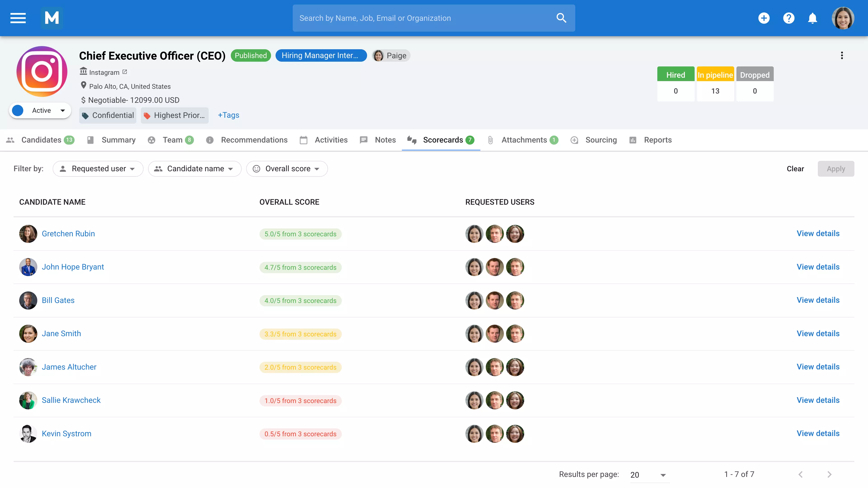Click the three-dot options menu for the job

(842, 56)
